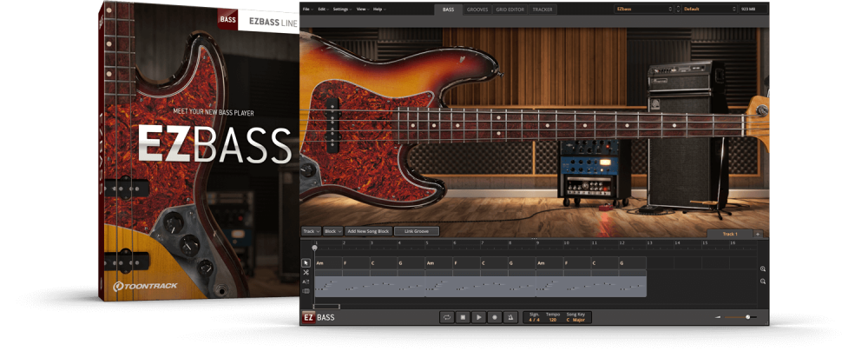This screenshot has width=868, height=358.
Task: Select the Am chord block at bar 5
Action: 439,263
